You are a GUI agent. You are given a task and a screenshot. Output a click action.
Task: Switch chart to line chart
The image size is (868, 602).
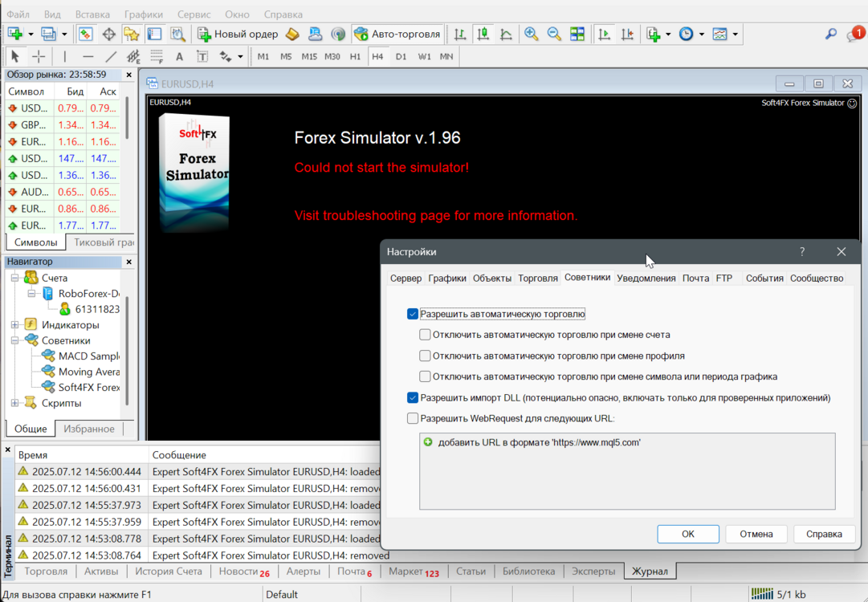(506, 35)
